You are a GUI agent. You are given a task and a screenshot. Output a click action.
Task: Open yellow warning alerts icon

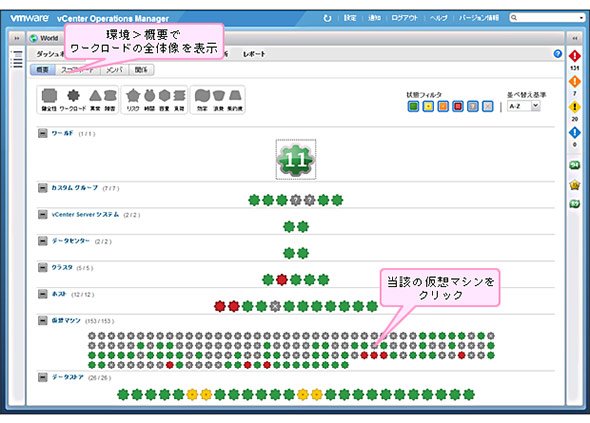(575, 107)
